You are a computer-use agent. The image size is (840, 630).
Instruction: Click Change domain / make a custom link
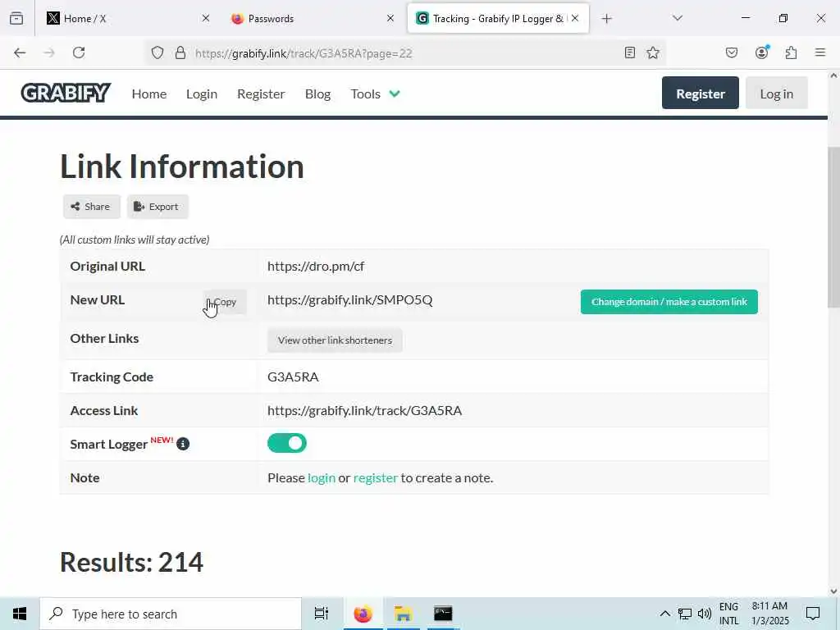pyautogui.click(x=669, y=302)
